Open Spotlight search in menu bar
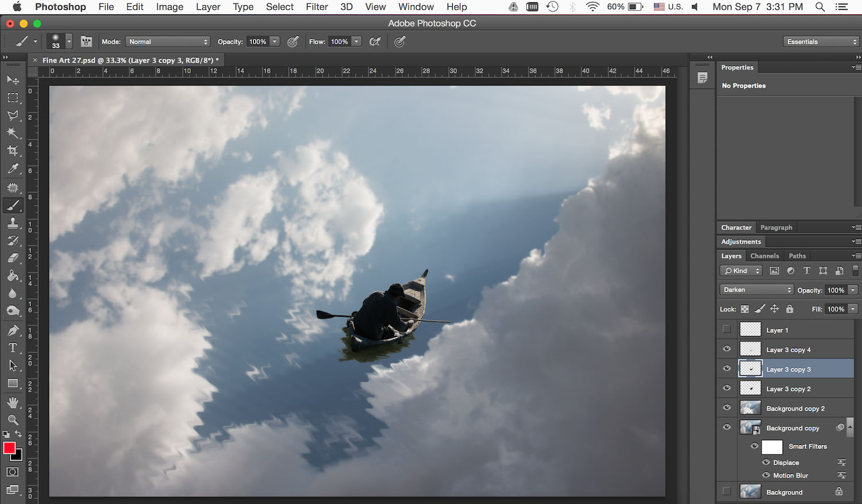This screenshot has width=862, height=504. tap(820, 7)
